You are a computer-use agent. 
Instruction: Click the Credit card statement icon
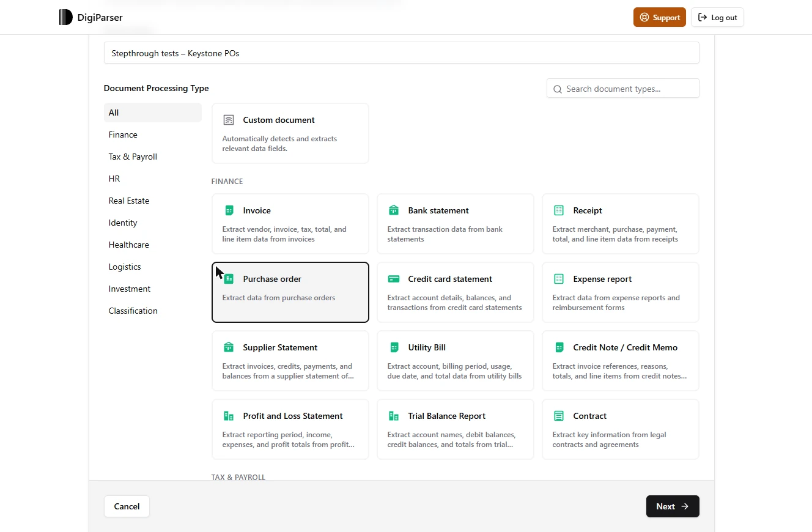point(394,279)
